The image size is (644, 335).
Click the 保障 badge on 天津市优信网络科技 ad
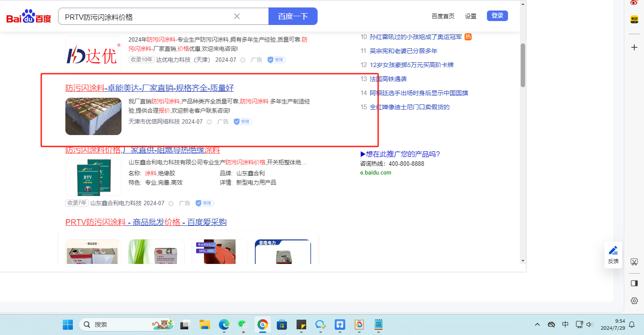coord(243,121)
